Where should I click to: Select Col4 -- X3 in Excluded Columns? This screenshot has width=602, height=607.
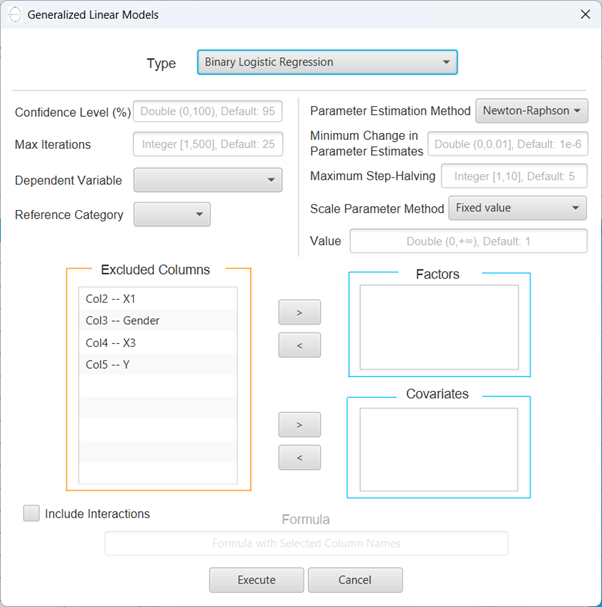(x=158, y=343)
